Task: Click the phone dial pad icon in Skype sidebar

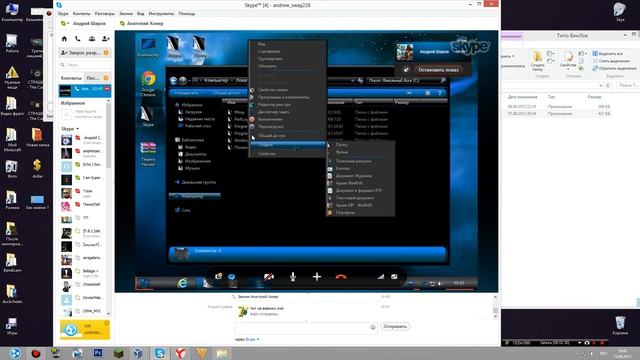Action: (x=78, y=39)
